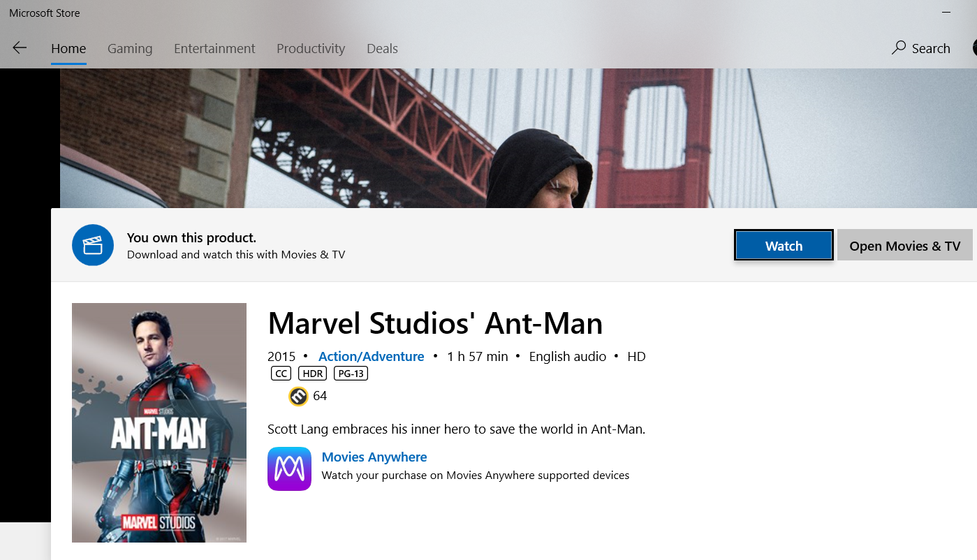
Task: Click the text 'You own this product.'
Action: (x=191, y=238)
